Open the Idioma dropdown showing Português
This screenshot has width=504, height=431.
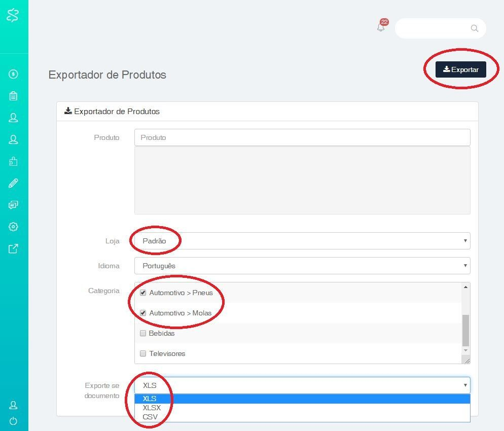pyautogui.click(x=302, y=266)
